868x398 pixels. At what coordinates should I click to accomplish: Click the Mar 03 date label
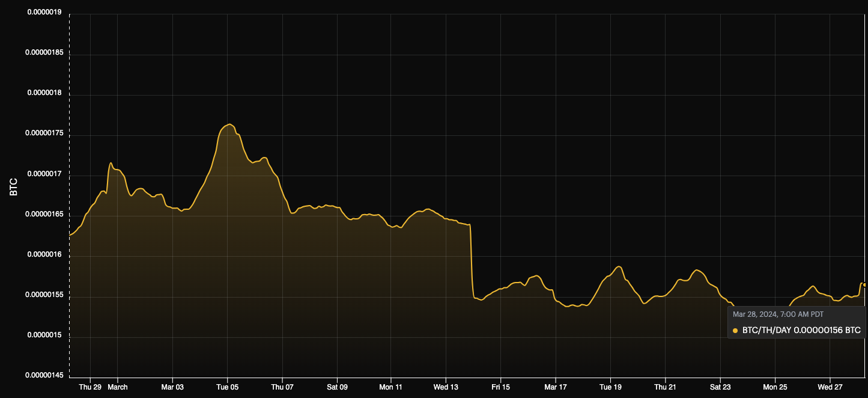(x=172, y=387)
